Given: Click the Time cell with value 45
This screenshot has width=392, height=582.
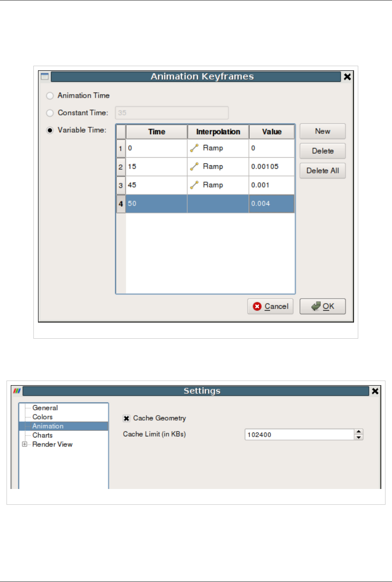Looking at the screenshot, I should coord(157,185).
